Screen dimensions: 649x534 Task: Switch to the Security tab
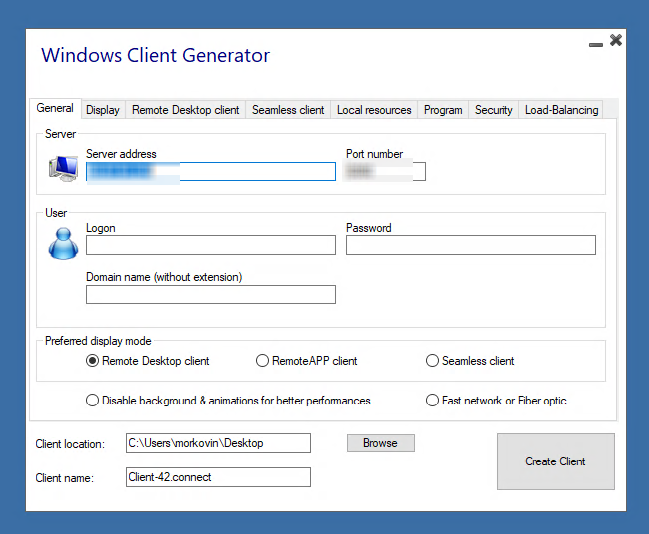coord(493,110)
